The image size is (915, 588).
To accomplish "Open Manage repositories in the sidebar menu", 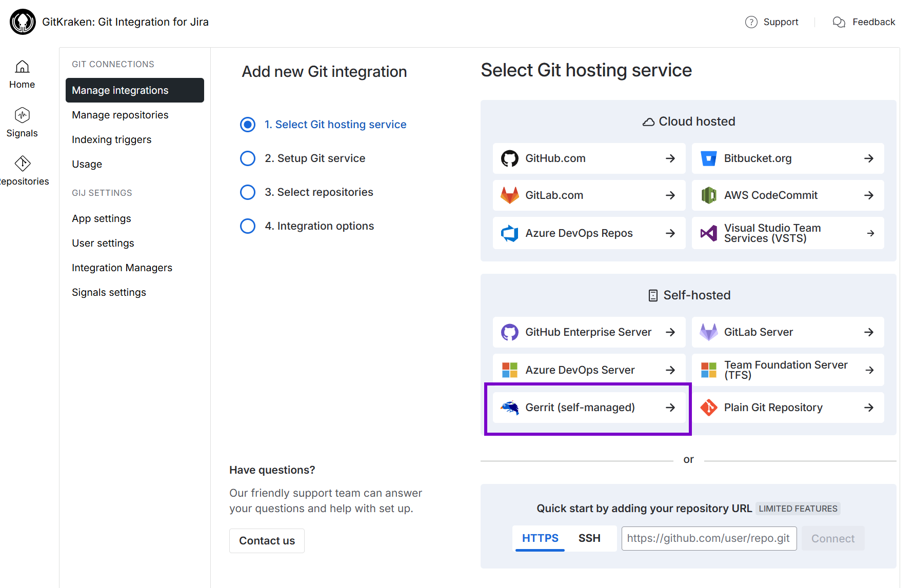I will click(120, 115).
